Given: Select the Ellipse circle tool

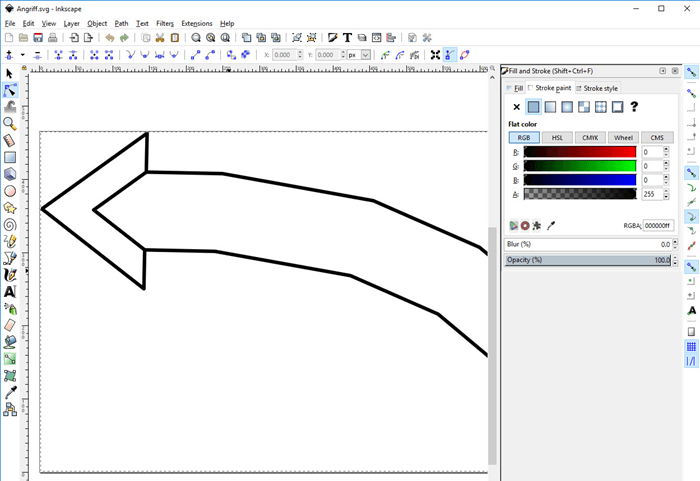Looking at the screenshot, I should 10,191.
